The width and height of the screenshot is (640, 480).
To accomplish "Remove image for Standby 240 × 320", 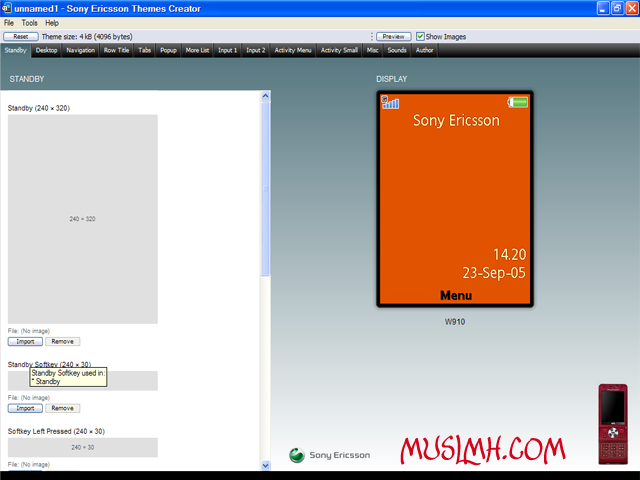I will pos(62,341).
